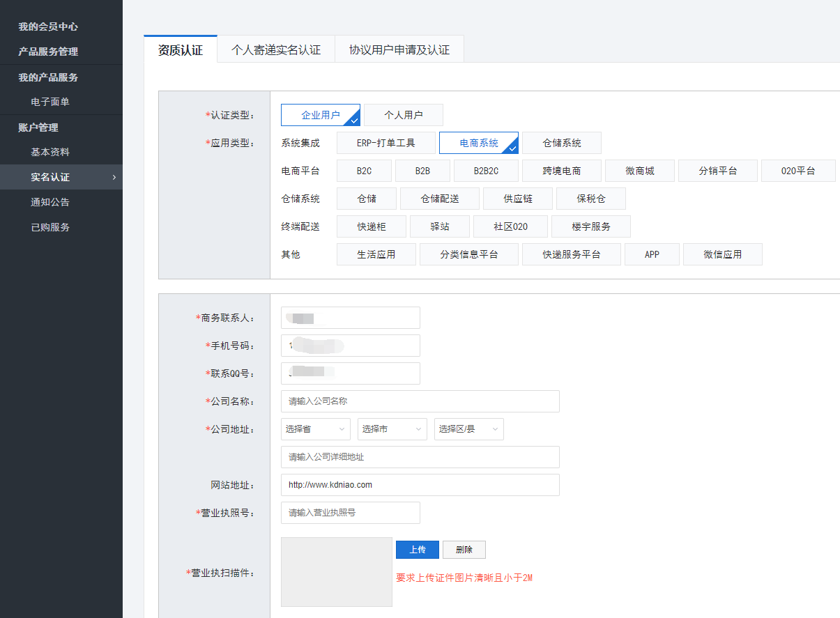Select the 跨境电商 platform option

click(x=561, y=171)
